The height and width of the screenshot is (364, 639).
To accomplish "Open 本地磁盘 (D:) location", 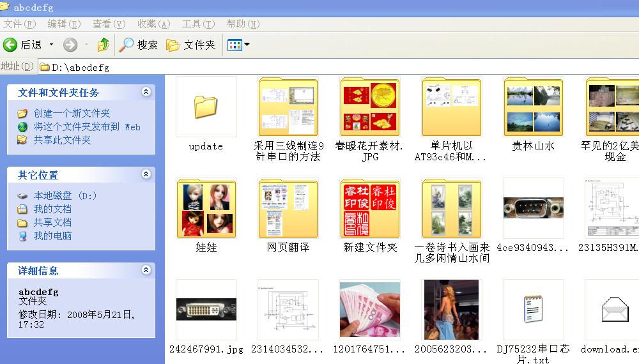I will [65, 196].
